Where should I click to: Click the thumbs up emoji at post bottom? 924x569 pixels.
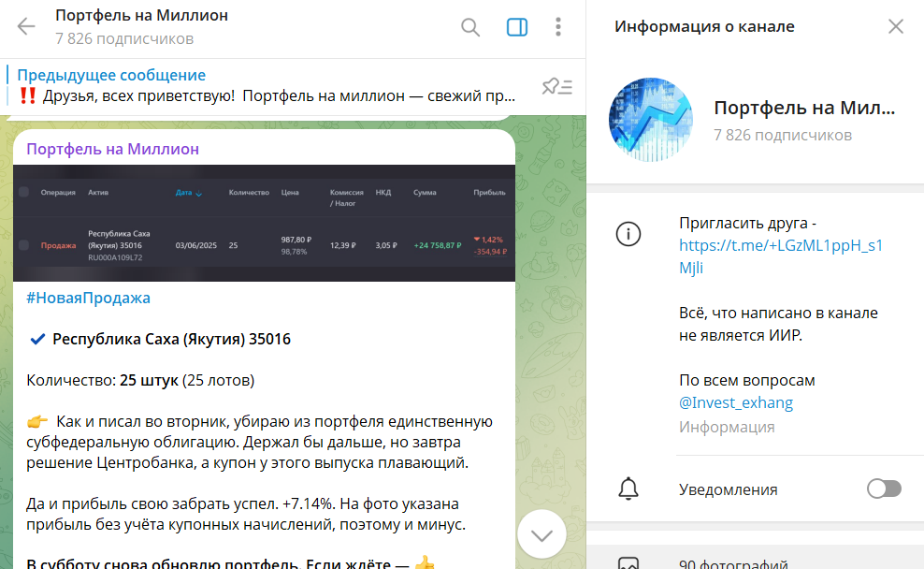click(425, 563)
